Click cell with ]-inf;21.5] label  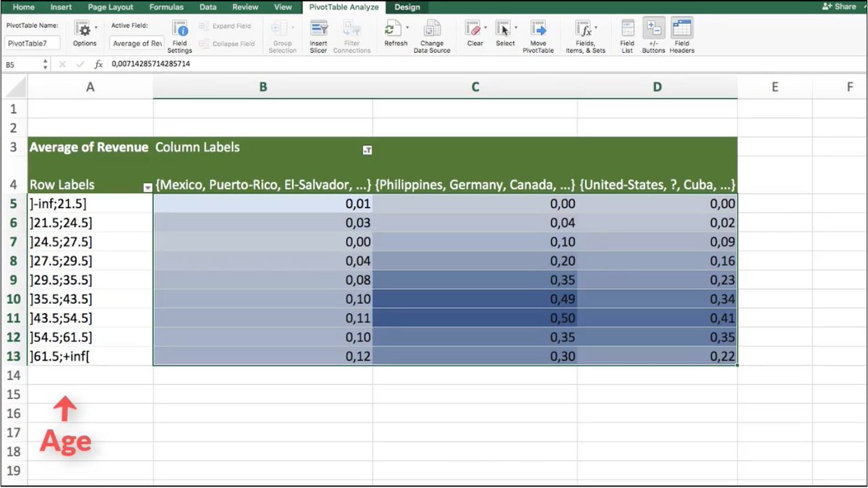pos(90,204)
